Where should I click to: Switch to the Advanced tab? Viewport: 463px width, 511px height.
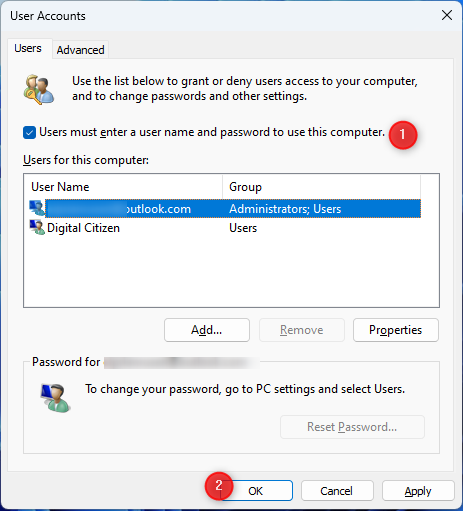click(x=80, y=50)
